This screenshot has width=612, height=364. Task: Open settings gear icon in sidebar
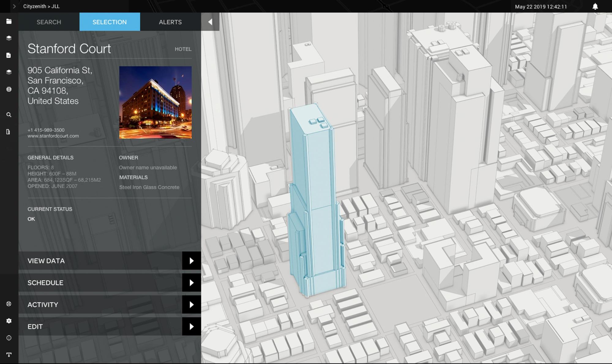tap(9, 321)
